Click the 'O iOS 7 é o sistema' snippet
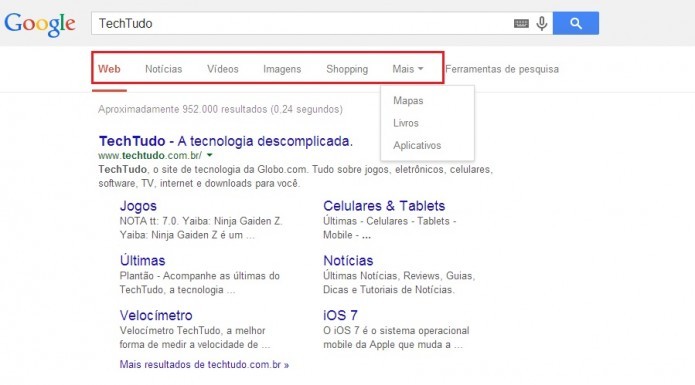The height and width of the screenshot is (385, 695). [396, 337]
